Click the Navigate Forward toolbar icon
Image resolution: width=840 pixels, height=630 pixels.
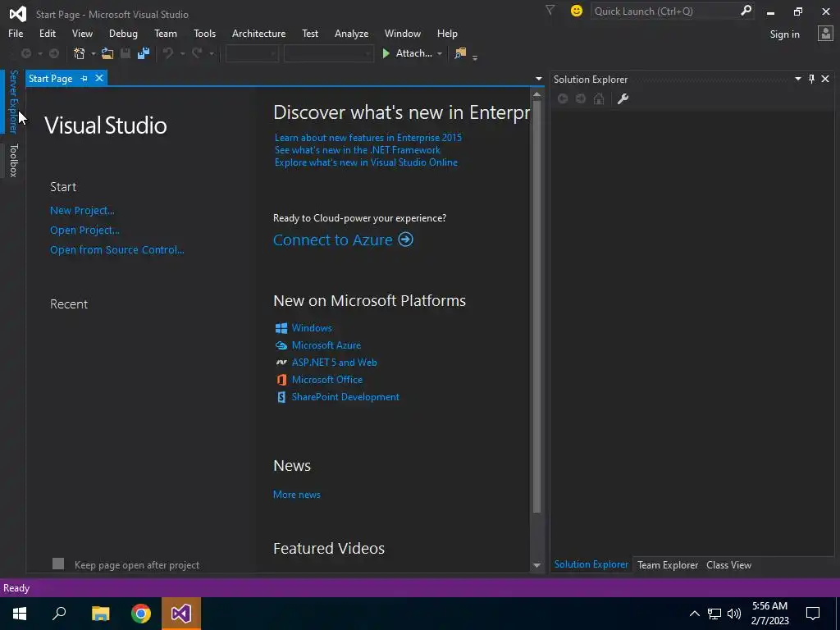click(x=54, y=53)
